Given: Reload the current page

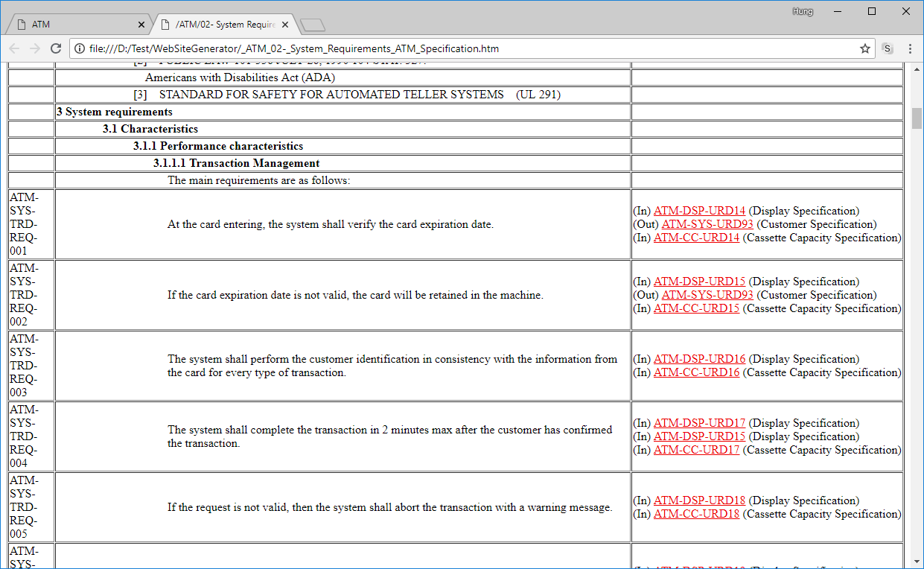Looking at the screenshot, I should click(x=55, y=48).
